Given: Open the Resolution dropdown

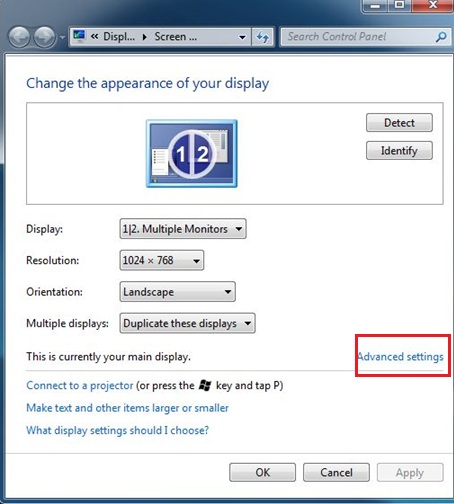Looking at the screenshot, I should coord(162,260).
